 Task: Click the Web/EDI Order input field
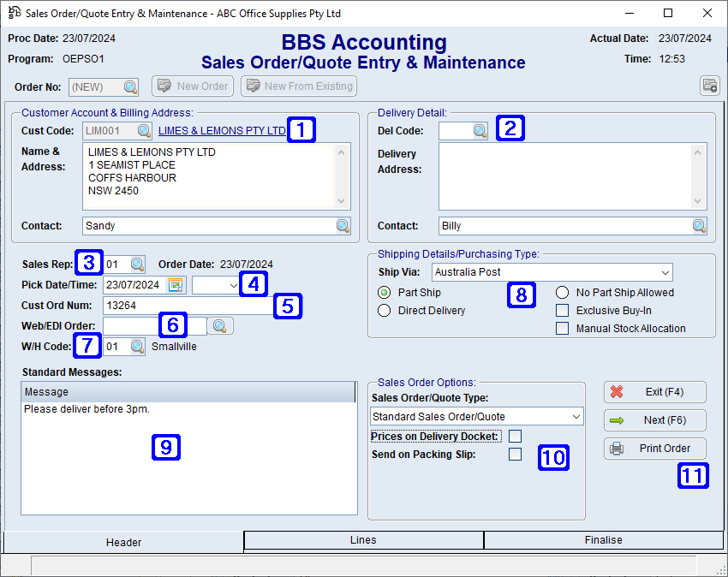(155, 326)
